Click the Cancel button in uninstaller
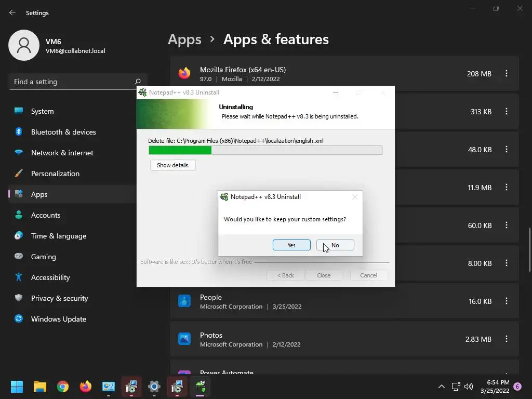 [368, 275]
